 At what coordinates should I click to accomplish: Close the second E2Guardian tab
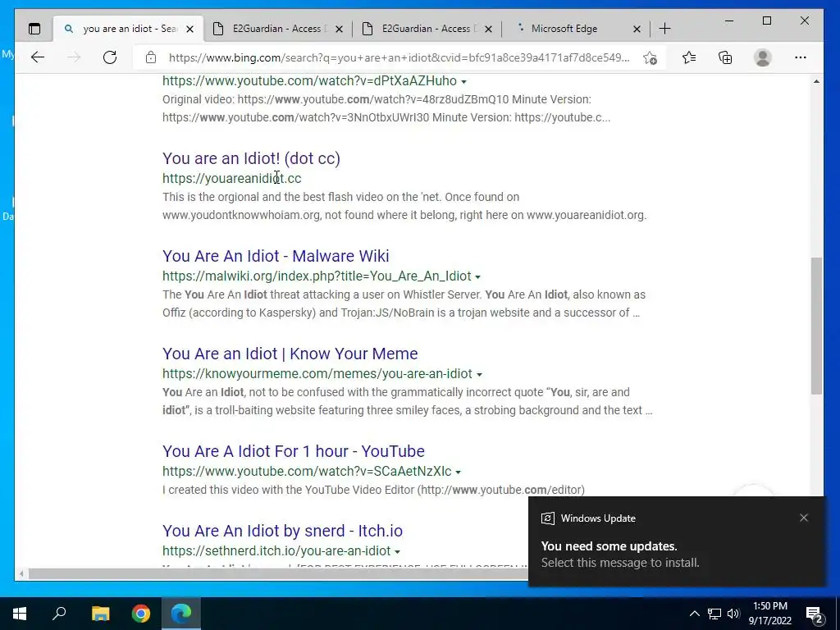488,29
